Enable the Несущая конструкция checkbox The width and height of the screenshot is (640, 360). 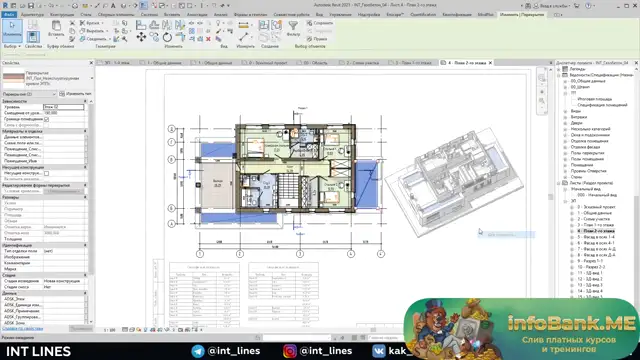point(47,173)
